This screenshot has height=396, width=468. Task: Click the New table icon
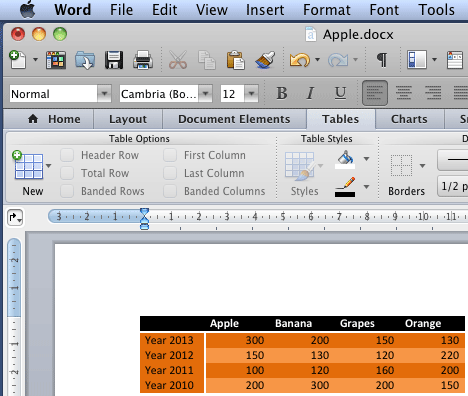point(28,165)
